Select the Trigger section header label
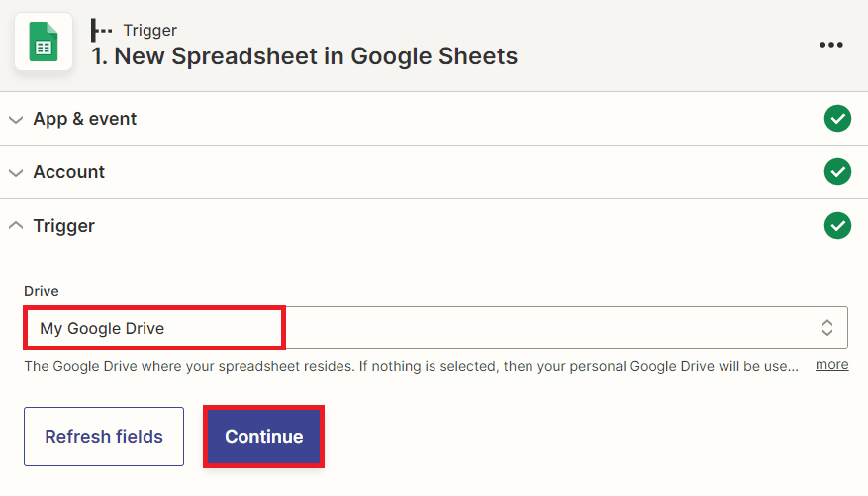This screenshot has height=496, width=868. 64,226
